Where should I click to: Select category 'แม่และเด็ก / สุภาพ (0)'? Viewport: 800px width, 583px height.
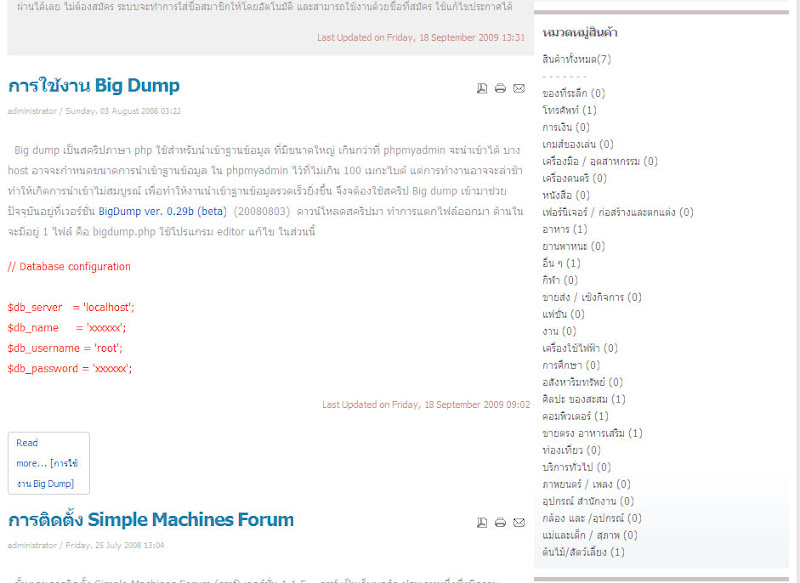tap(590, 535)
